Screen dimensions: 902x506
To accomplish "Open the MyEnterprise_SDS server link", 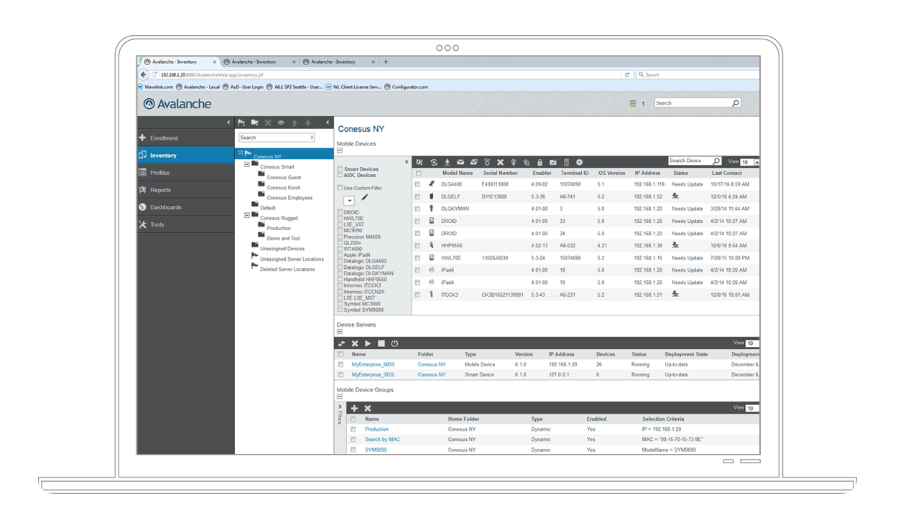I will click(373, 375).
